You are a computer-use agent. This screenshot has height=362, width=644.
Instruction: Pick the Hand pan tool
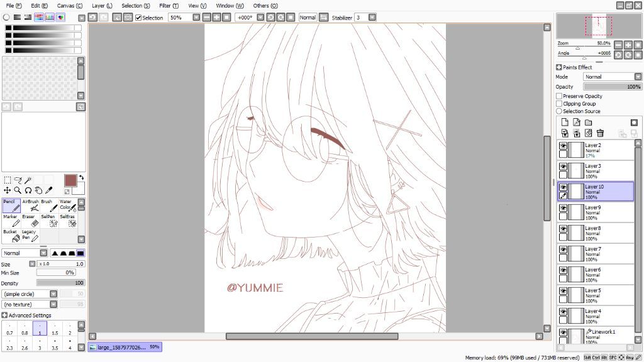click(38, 190)
